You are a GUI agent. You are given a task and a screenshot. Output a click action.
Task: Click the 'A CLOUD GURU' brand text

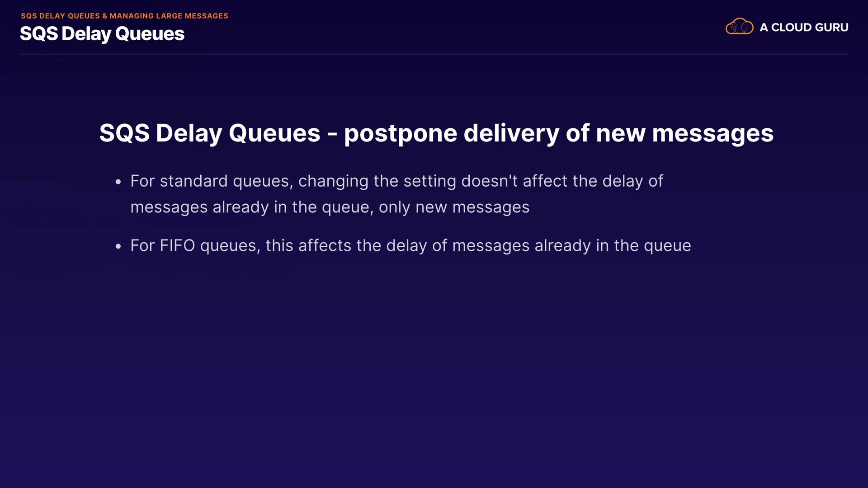[x=804, y=27]
